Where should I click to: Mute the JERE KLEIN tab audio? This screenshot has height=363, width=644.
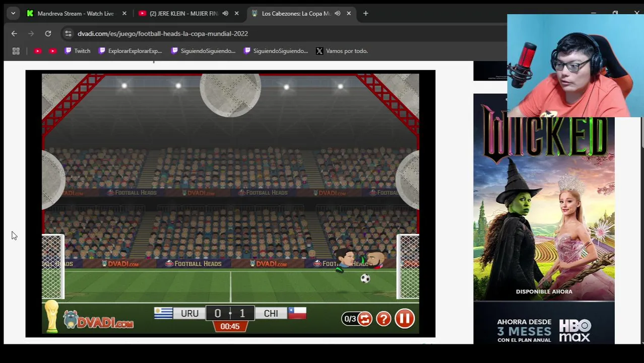click(x=225, y=14)
